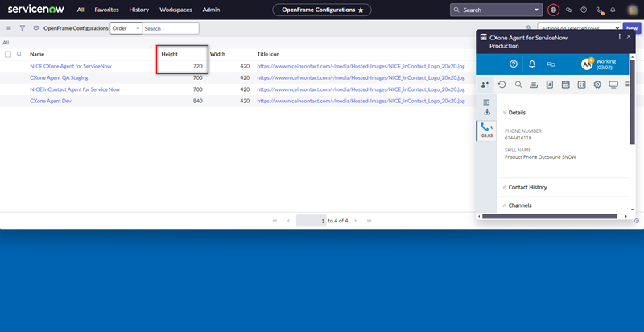Click CXone agent link chain icon
This screenshot has width=644, height=332.
pos(551,64)
